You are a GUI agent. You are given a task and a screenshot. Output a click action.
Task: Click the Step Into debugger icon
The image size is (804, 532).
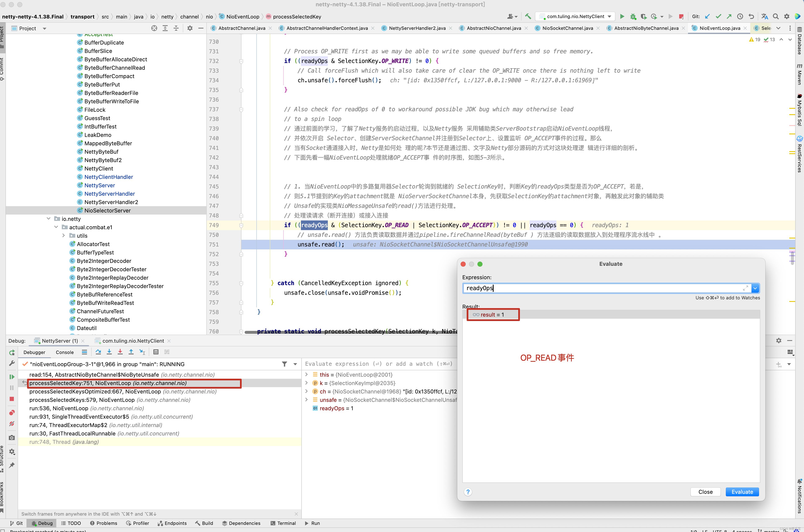[109, 352]
